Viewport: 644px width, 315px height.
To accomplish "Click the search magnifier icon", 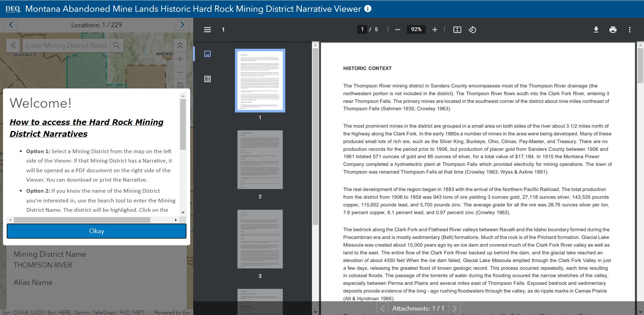I will click(116, 45).
